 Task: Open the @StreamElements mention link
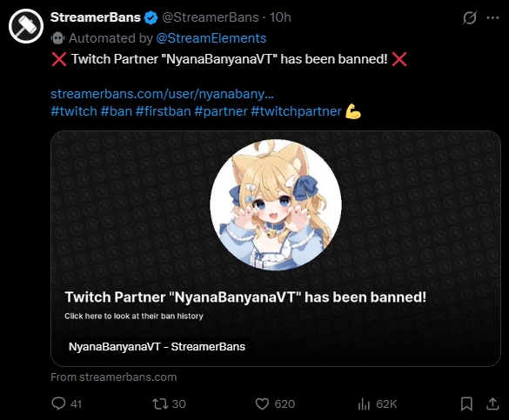[x=211, y=38]
